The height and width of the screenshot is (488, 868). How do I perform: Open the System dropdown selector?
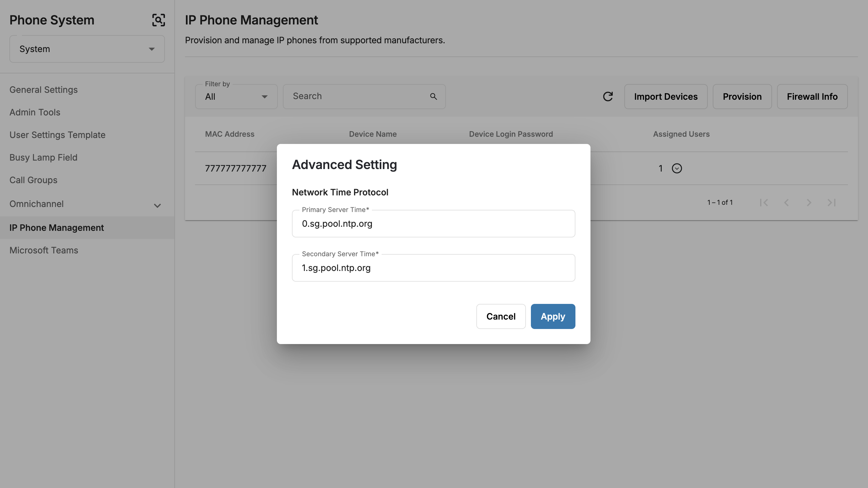[x=87, y=49]
